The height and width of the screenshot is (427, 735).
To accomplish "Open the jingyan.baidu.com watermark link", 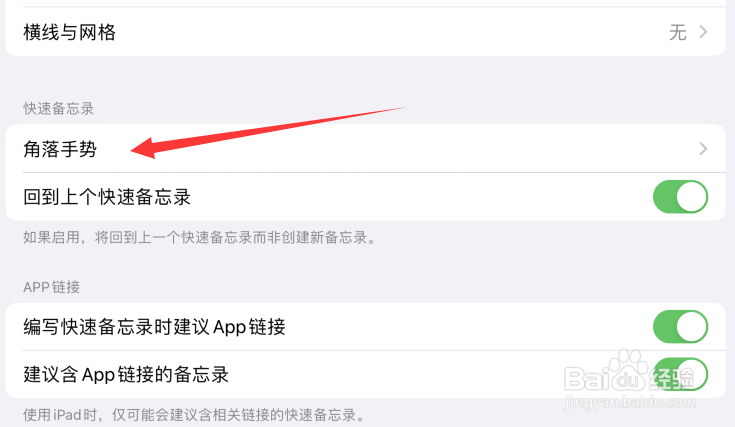I will click(630, 402).
